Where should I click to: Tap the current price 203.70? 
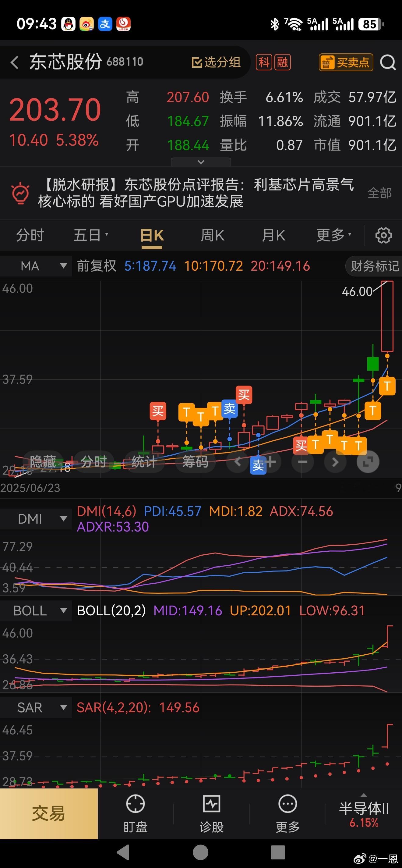coord(55,110)
